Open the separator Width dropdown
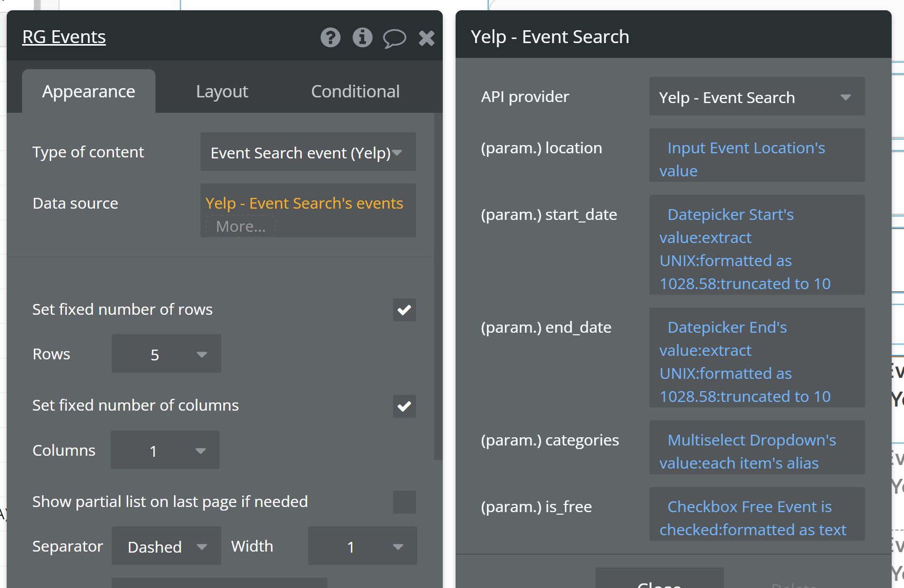904x588 pixels. pyautogui.click(x=362, y=546)
